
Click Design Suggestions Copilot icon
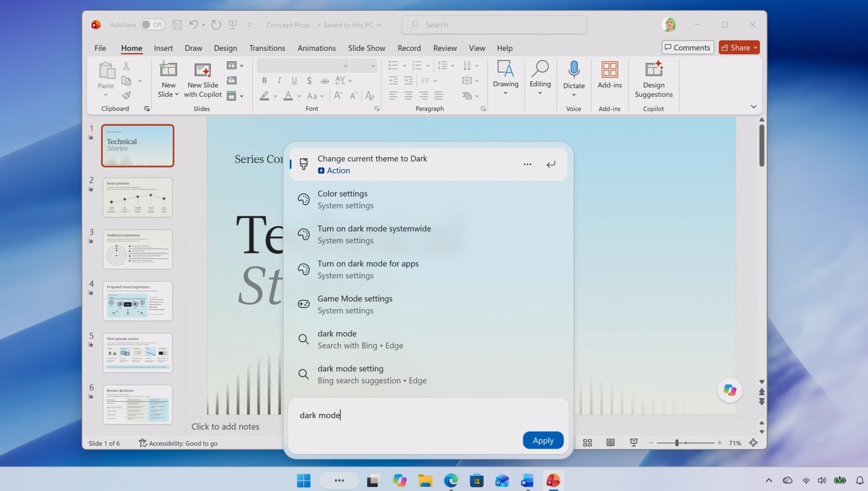[x=654, y=70]
